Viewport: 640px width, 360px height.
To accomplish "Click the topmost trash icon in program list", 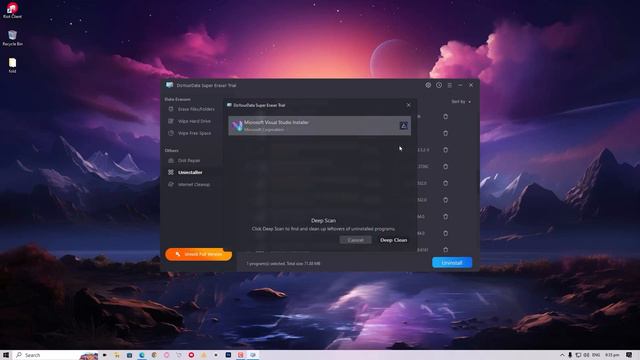I will point(445,117).
